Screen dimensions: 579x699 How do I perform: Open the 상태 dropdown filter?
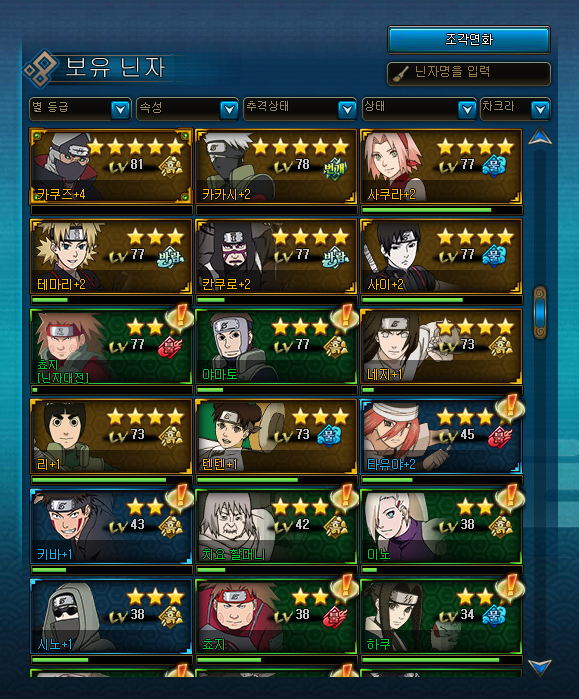(x=419, y=109)
